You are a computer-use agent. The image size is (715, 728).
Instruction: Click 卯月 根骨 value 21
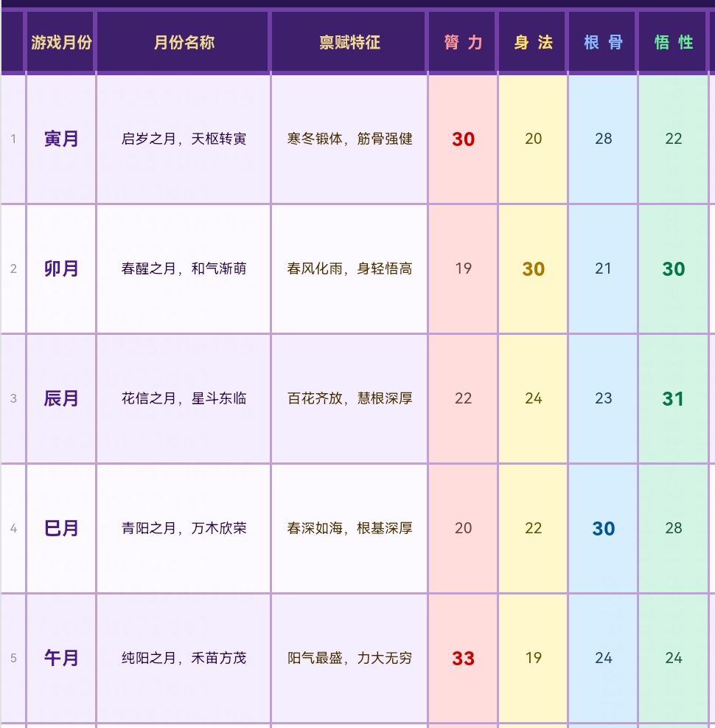(603, 268)
